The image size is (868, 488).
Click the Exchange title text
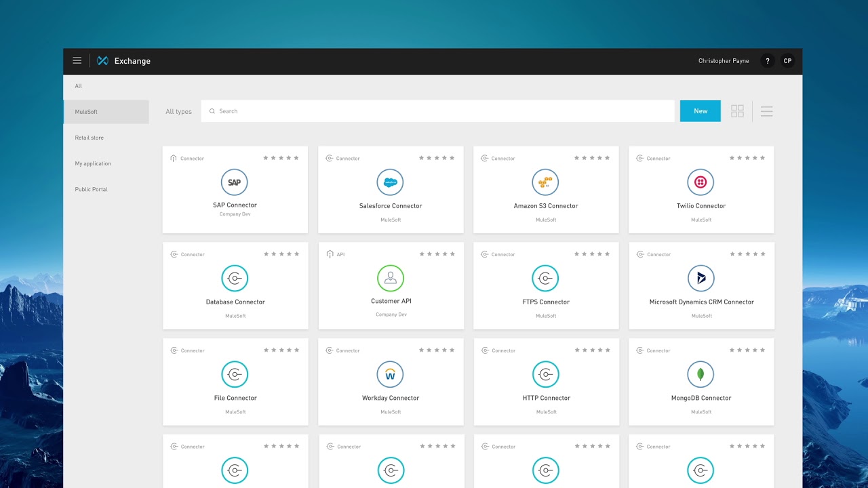[132, 61]
